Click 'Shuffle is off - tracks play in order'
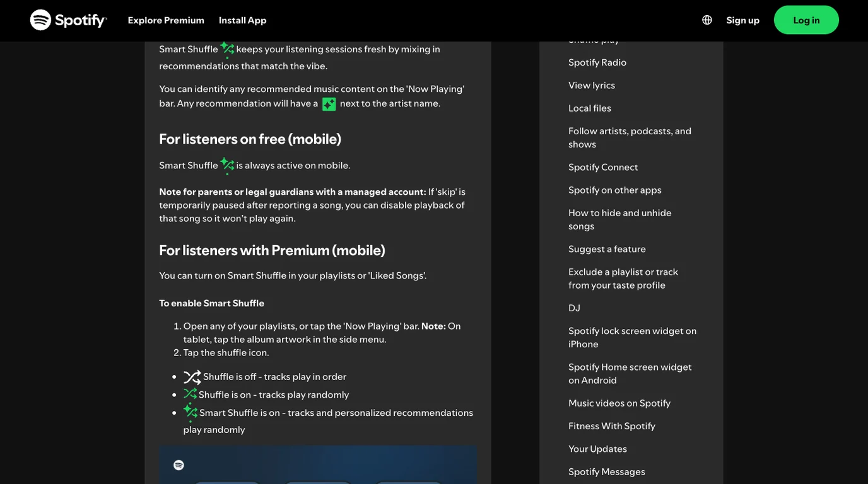This screenshot has height=484, width=868. click(274, 377)
